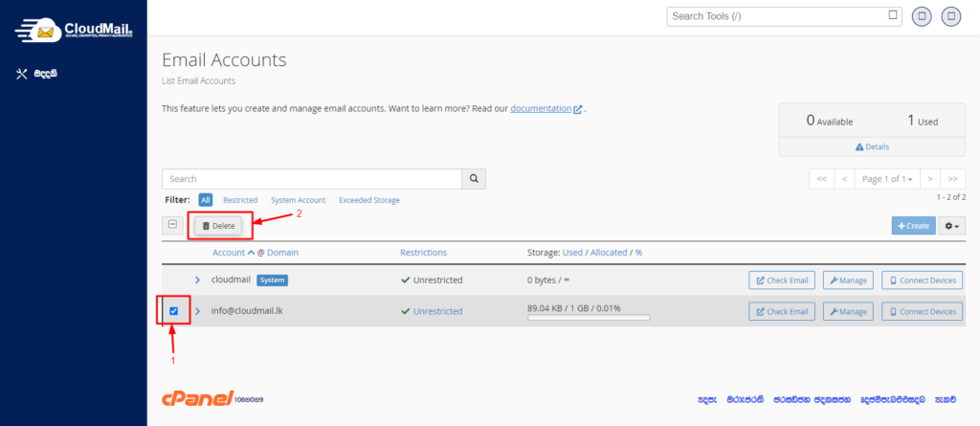Uncheck the info@cloudmail.lk checkbox
Screen dimensions: 980x426
(173, 311)
